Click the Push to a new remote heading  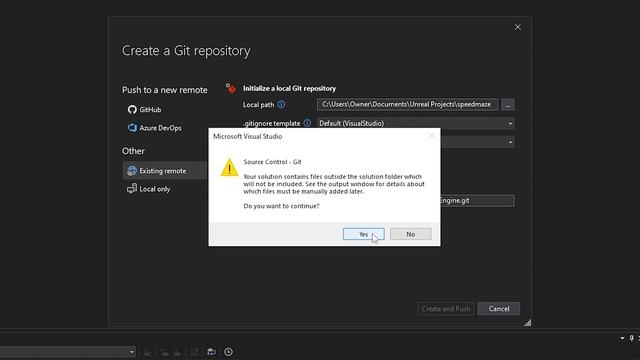point(164,90)
